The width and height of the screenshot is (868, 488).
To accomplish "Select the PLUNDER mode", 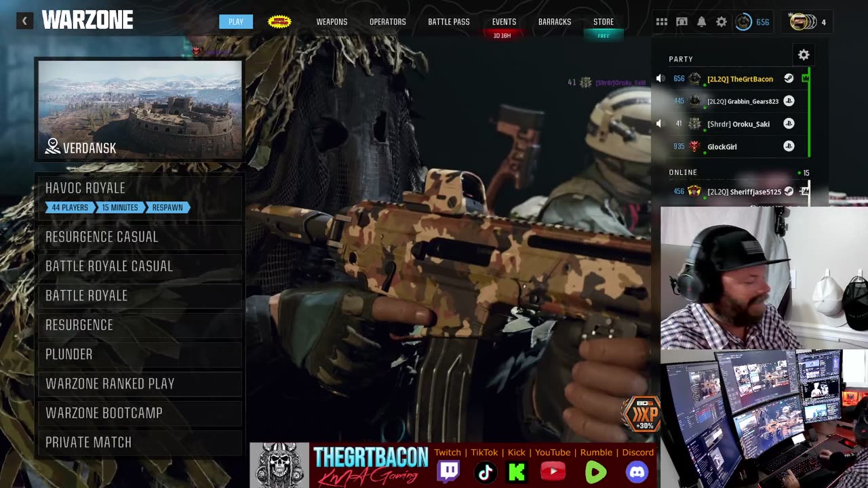I will [x=139, y=354].
